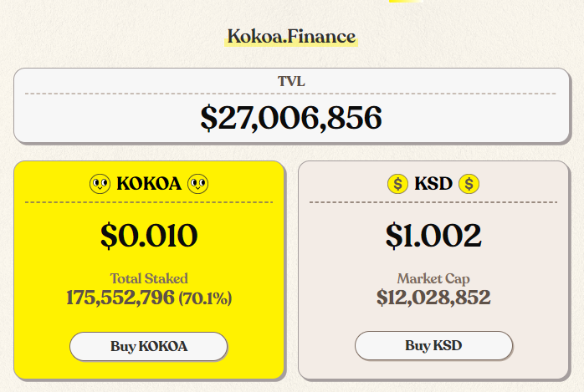Click the (70.1%) staked percentage
The width and height of the screenshot is (584, 392).
click(x=205, y=298)
